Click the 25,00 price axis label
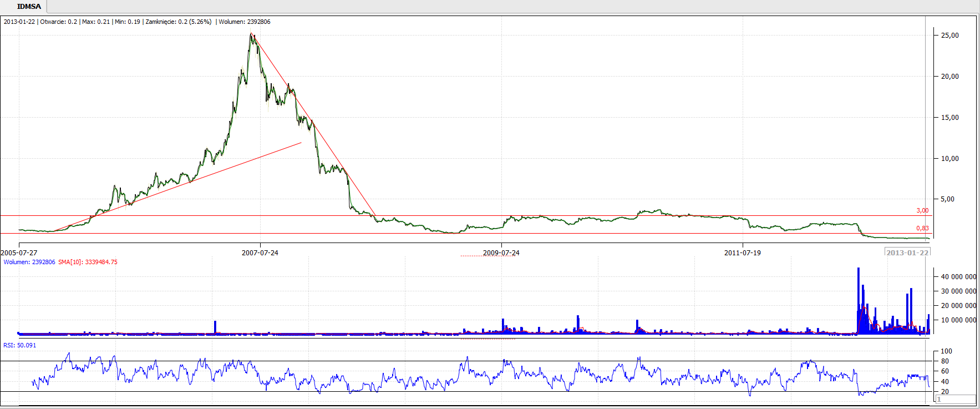 pos(950,35)
